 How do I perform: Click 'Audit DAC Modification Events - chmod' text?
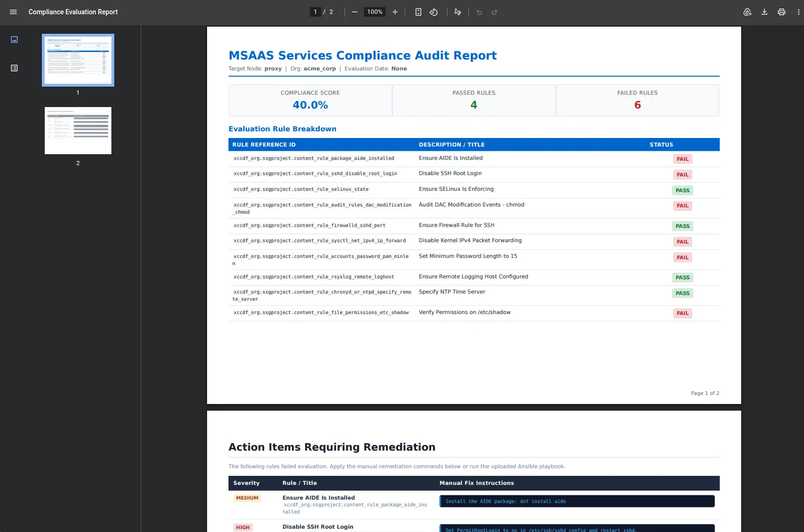click(x=471, y=205)
